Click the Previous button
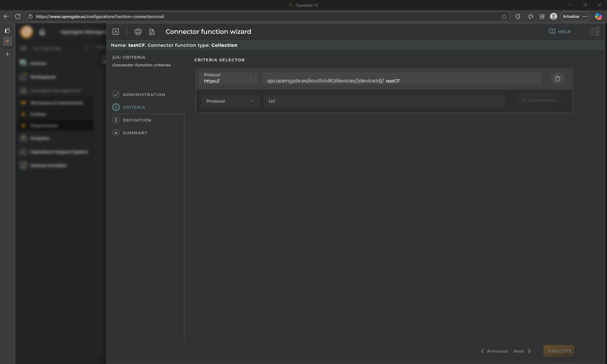The width and height of the screenshot is (607, 364). tap(494, 351)
